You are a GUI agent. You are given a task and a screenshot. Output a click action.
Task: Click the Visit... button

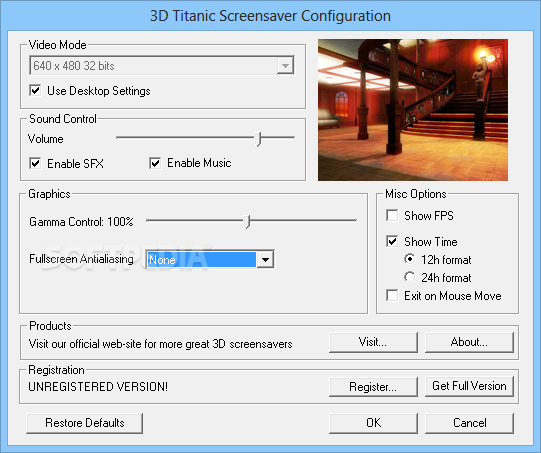point(373,342)
